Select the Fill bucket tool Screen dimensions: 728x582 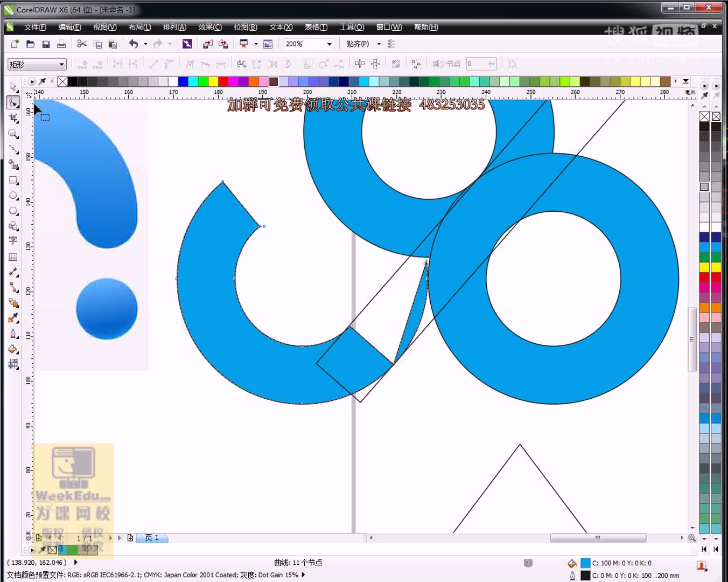[x=13, y=349]
